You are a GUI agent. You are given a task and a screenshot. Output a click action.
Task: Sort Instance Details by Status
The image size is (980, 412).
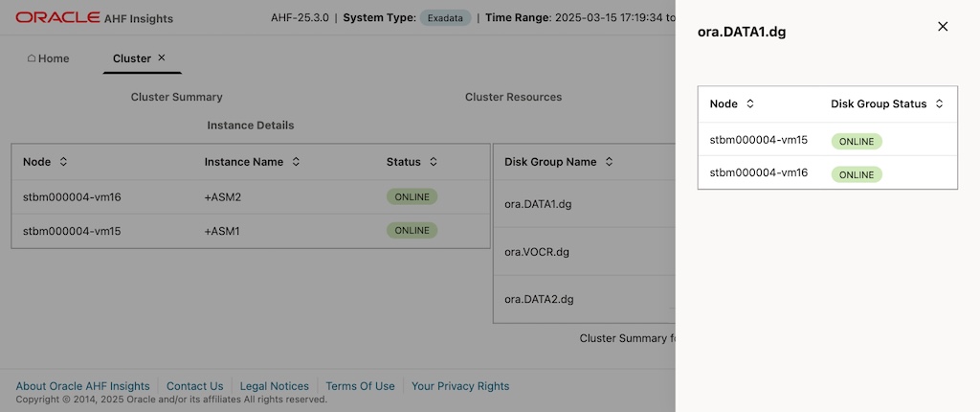(x=434, y=162)
